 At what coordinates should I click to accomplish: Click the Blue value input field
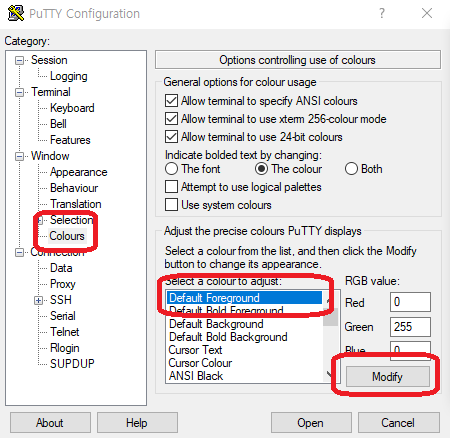(x=410, y=350)
